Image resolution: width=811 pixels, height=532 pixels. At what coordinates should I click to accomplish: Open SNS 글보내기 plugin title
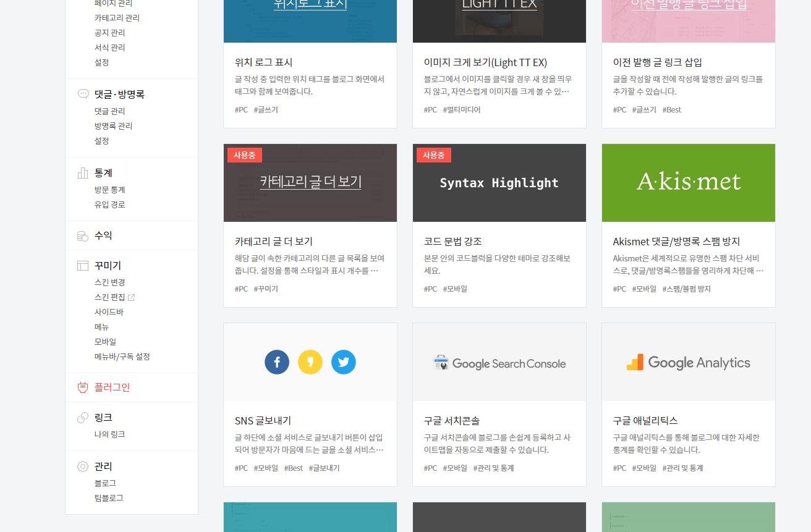click(263, 421)
